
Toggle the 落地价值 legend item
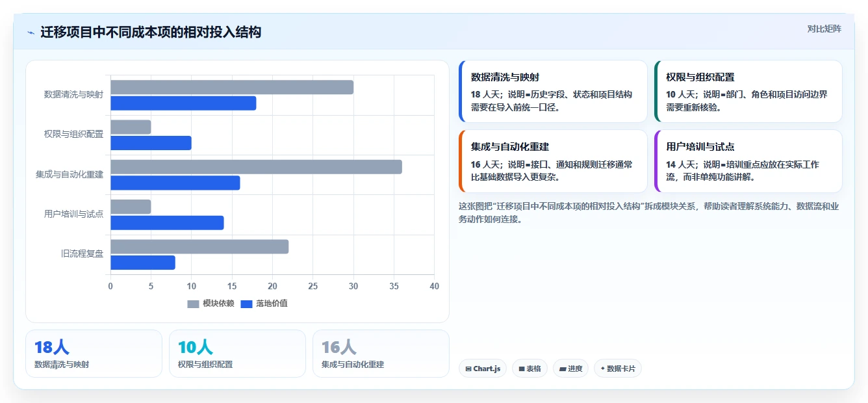(264, 304)
